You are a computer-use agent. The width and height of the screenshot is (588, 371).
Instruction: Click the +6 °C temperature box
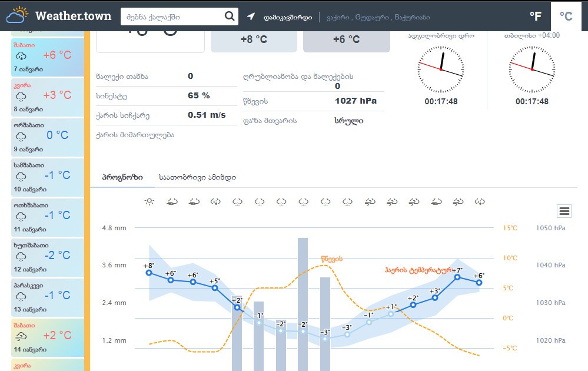(347, 41)
